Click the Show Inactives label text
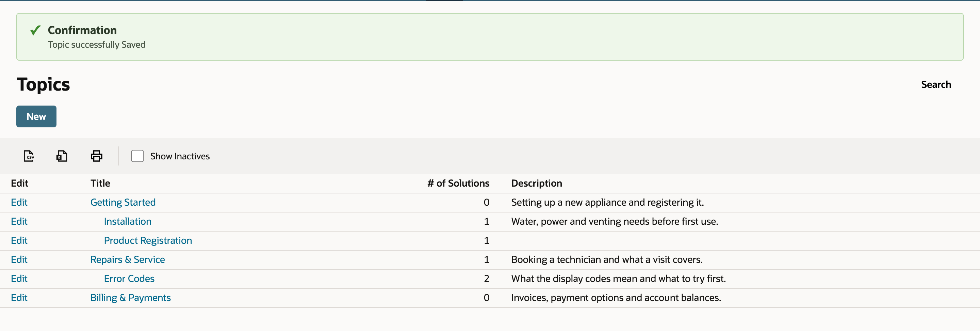The image size is (980, 331). pyautogui.click(x=180, y=156)
